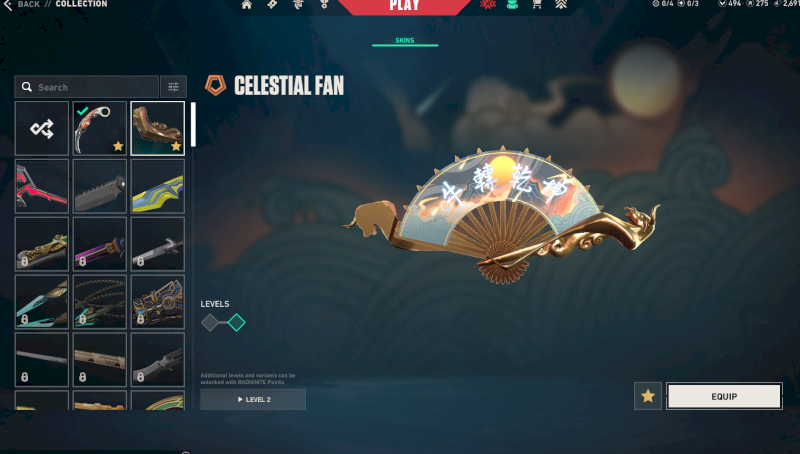Switch to the Skins tab
This screenshot has height=454, width=800.
pyautogui.click(x=405, y=41)
